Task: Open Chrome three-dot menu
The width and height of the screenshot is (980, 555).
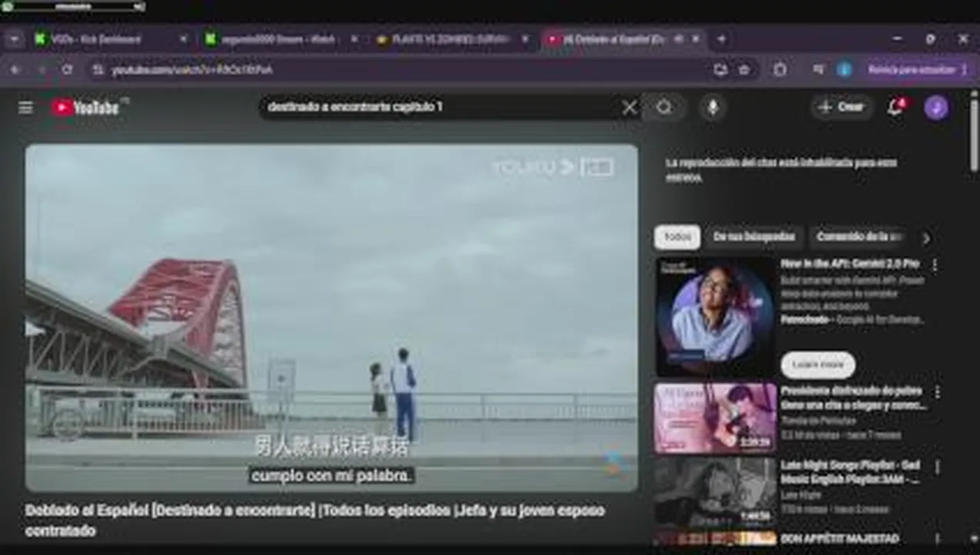Action: coord(964,69)
